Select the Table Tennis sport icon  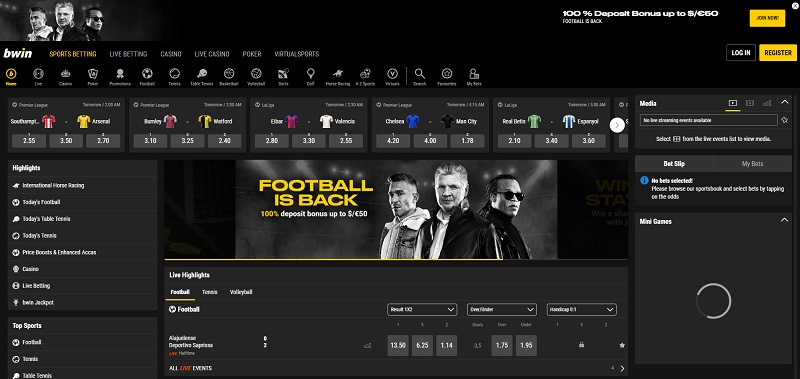coord(202,77)
